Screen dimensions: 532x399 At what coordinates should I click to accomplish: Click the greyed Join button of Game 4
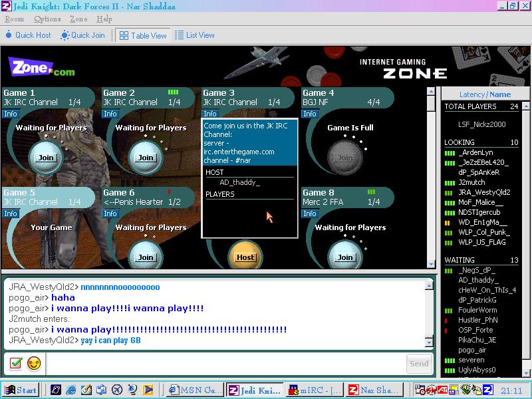[345, 158]
